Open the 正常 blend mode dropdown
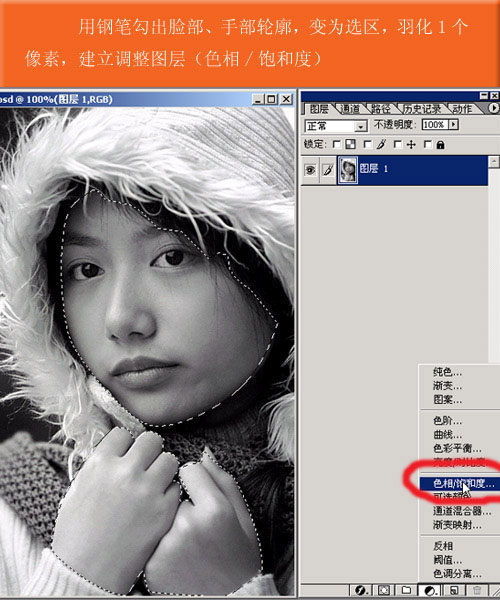Image resolution: width=500 pixels, height=600 pixels. [336, 126]
